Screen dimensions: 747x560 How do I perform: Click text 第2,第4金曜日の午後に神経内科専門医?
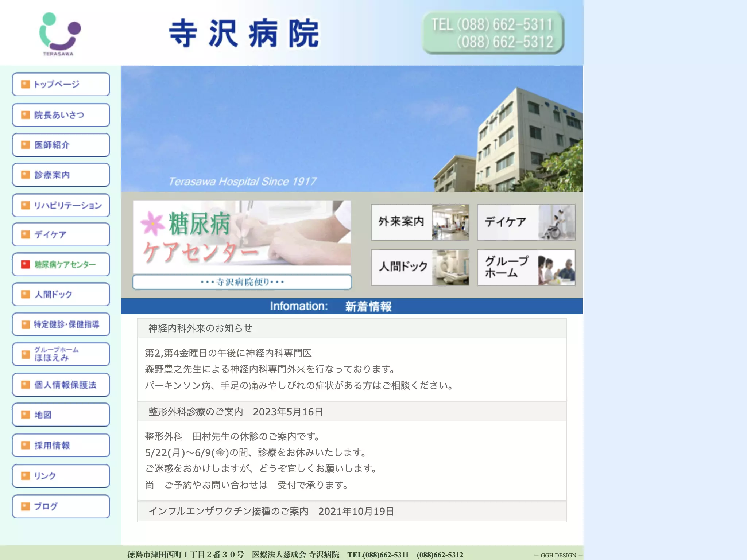(228, 353)
